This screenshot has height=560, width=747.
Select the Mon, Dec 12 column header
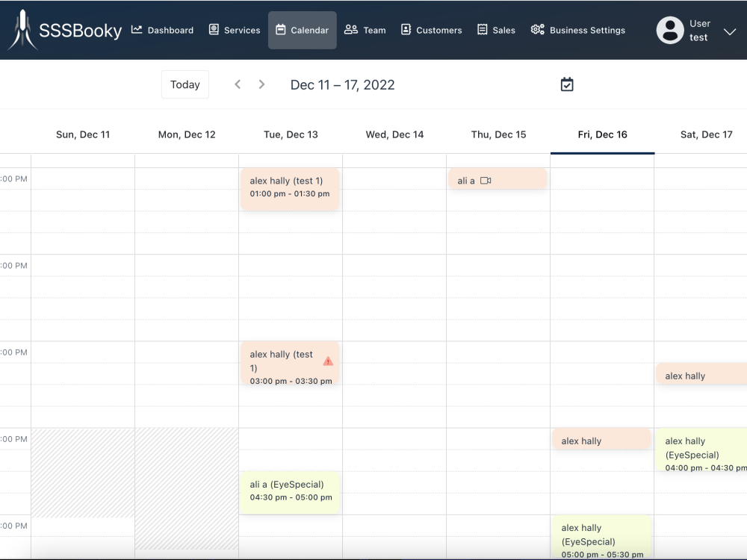point(187,134)
